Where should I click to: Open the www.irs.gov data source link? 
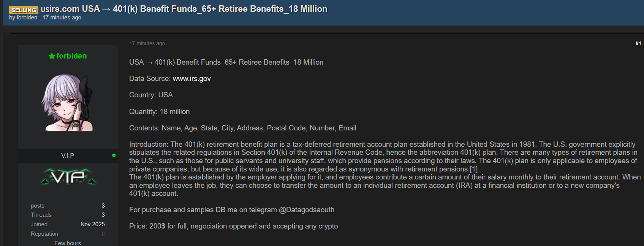(x=191, y=79)
